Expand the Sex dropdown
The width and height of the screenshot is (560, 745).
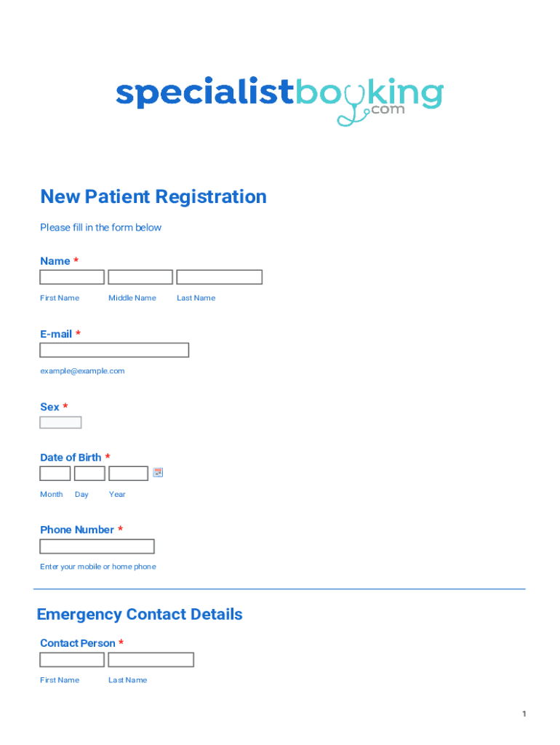pos(60,423)
